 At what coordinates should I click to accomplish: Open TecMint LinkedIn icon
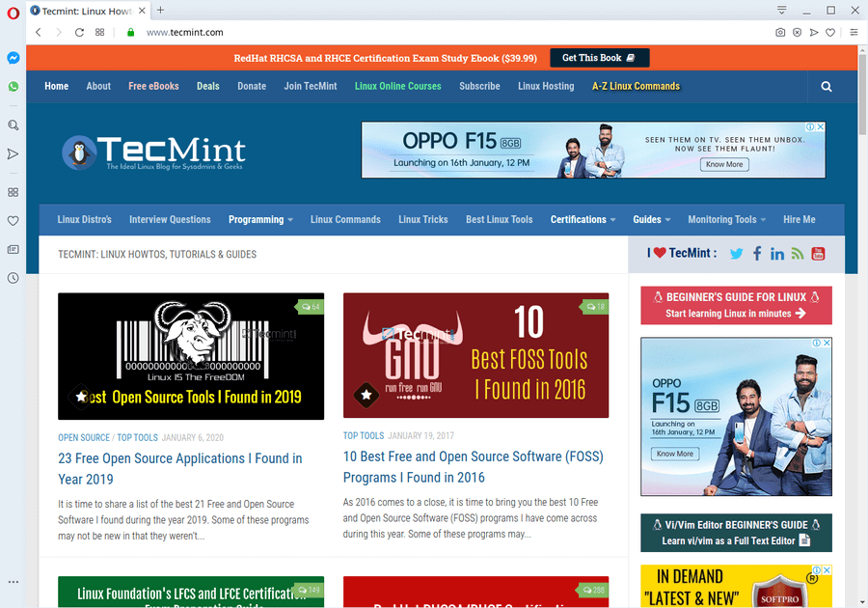(x=777, y=254)
